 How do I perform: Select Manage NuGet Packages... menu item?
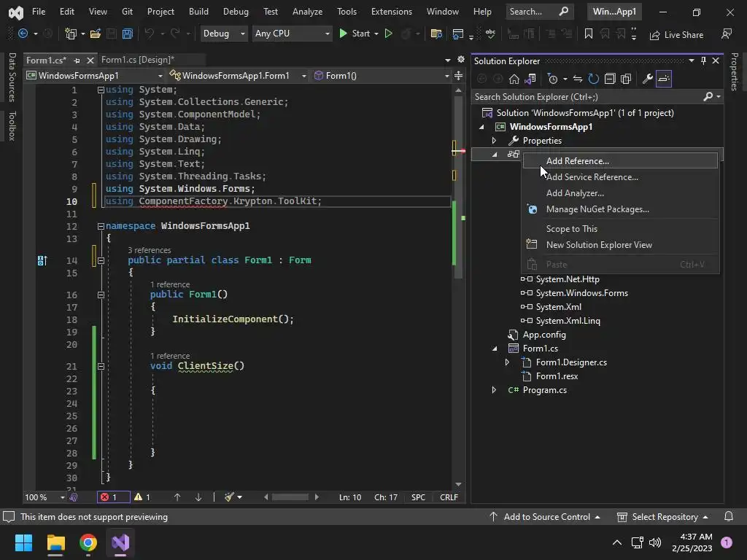click(x=620, y=209)
